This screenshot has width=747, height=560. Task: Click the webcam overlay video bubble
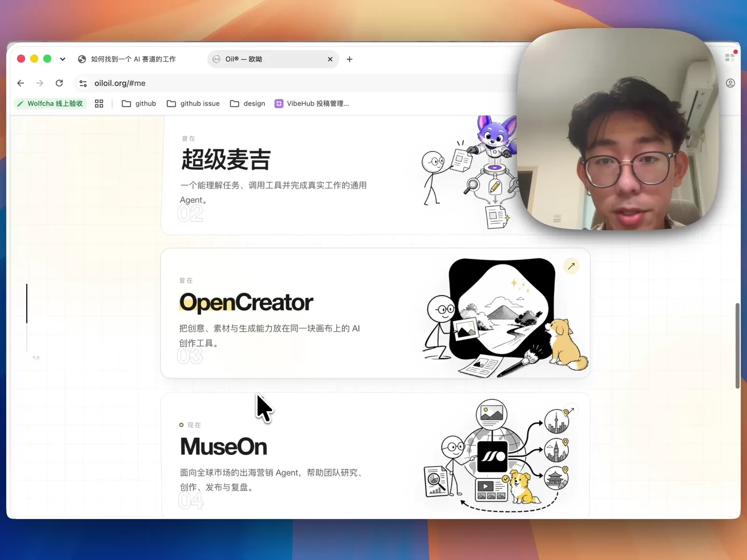pos(618,129)
